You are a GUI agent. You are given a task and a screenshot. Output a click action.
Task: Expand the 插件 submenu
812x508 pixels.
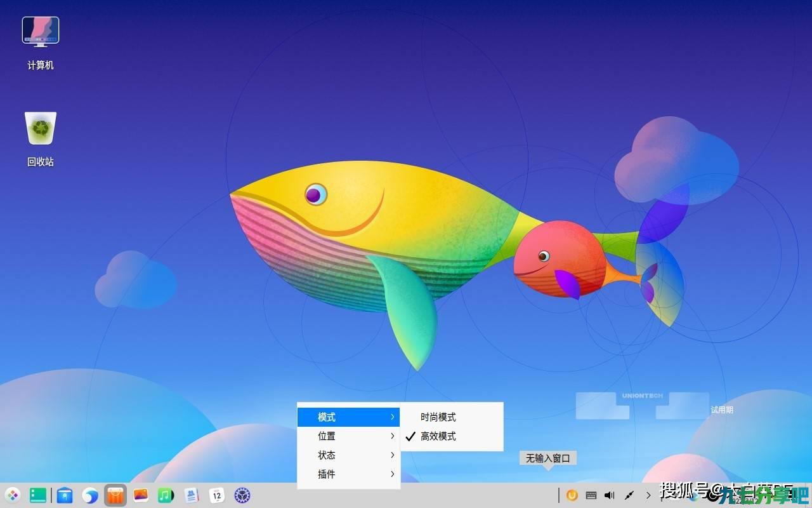coord(349,474)
